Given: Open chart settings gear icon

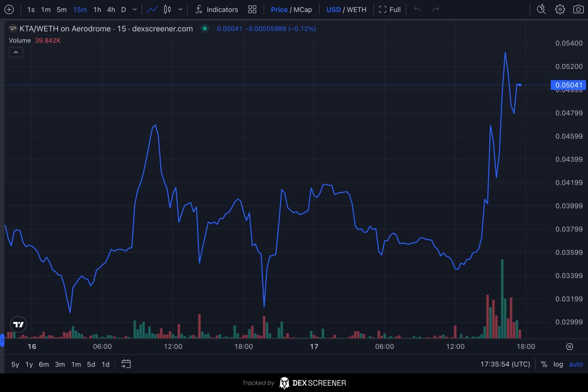Looking at the screenshot, I should [x=560, y=9].
